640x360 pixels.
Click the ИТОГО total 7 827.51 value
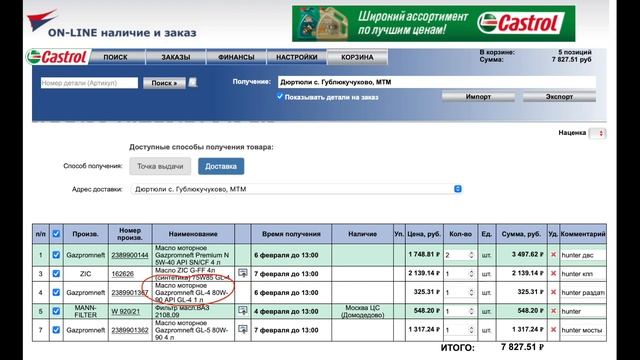(x=522, y=347)
